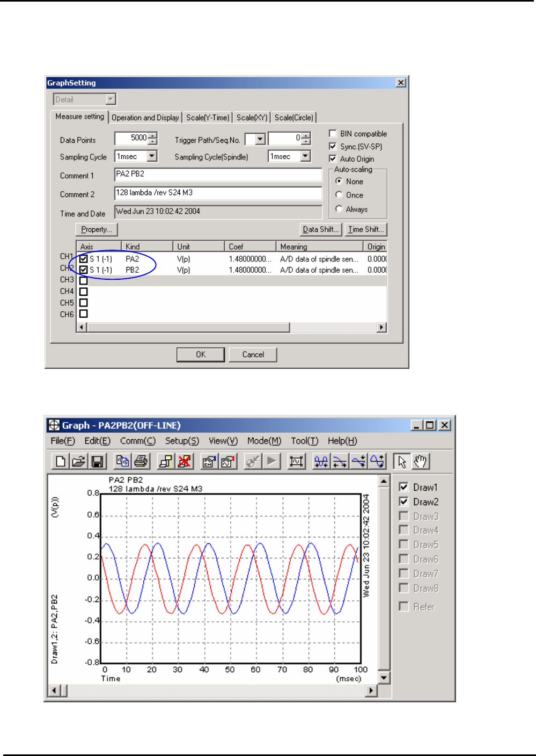Image resolution: width=536 pixels, height=756 pixels.
Task: Select the Always auto-scaling radio button
Action: point(339,209)
